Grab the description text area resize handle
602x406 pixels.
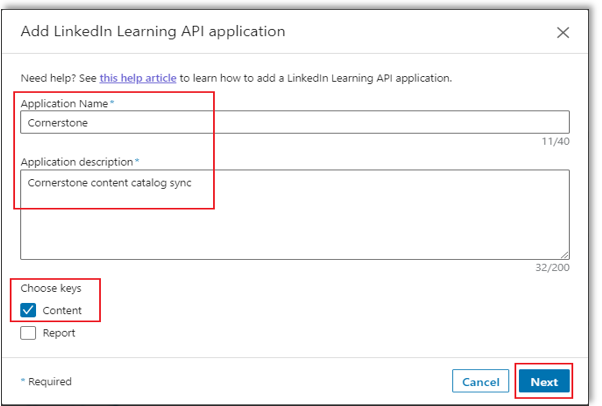(565, 255)
